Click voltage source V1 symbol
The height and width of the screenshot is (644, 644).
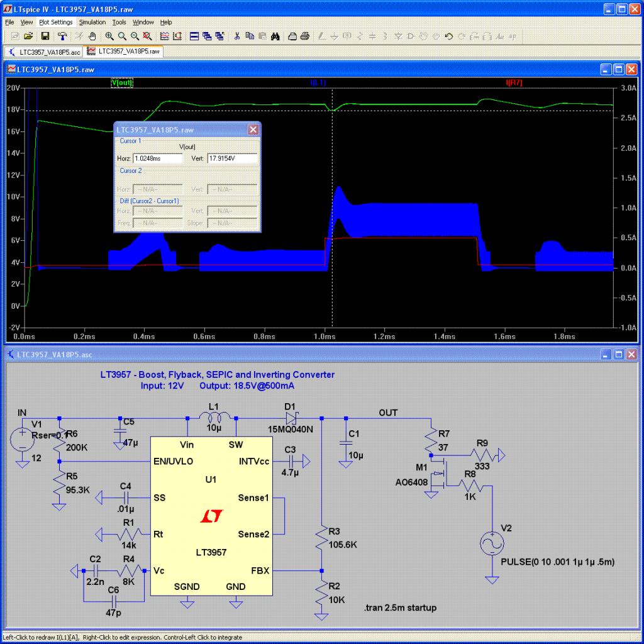[x=22, y=440]
